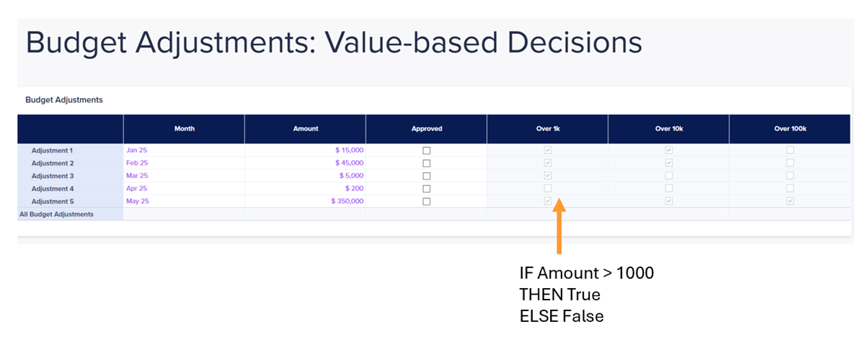Click the Approved column header
Image resolution: width=868 pixels, height=340 pixels.
(x=426, y=129)
